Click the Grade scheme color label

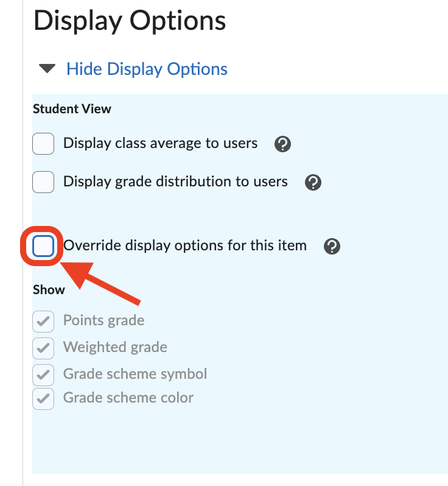(x=128, y=398)
